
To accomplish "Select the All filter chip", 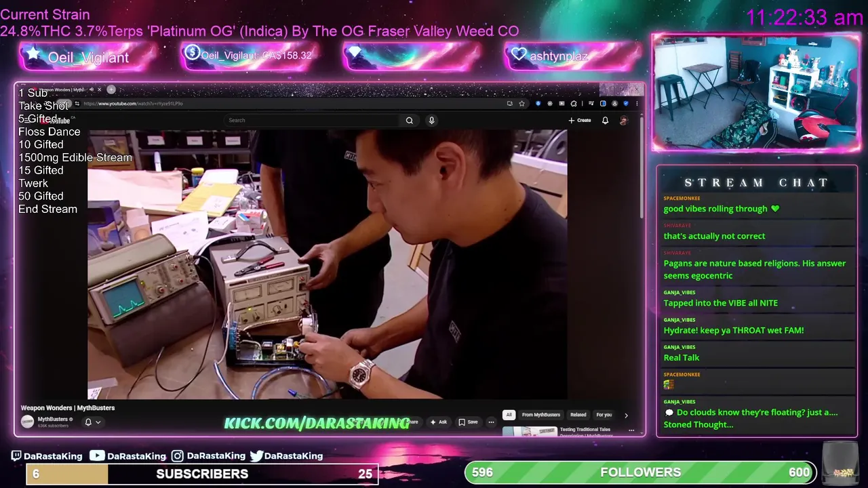I will (x=509, y=415).
